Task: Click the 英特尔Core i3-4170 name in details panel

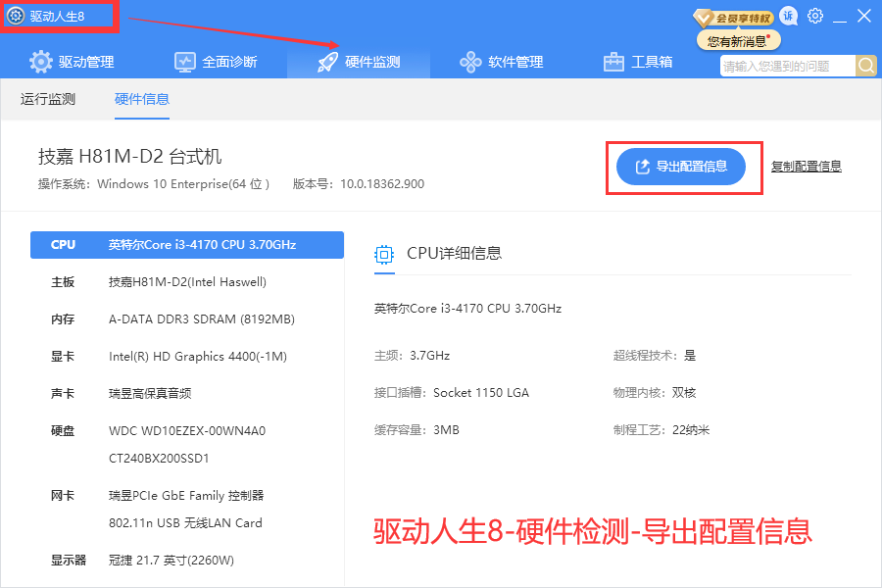Action: [468, 309]
